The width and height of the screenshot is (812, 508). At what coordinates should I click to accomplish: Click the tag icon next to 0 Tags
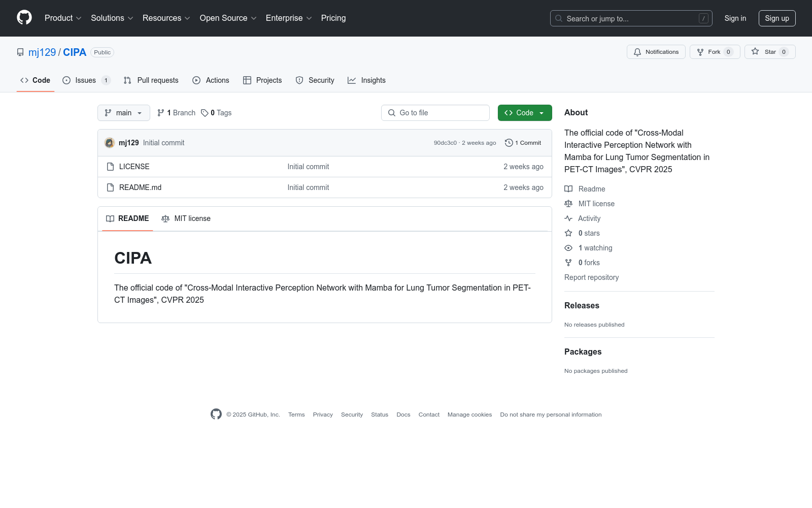point(205,113)
